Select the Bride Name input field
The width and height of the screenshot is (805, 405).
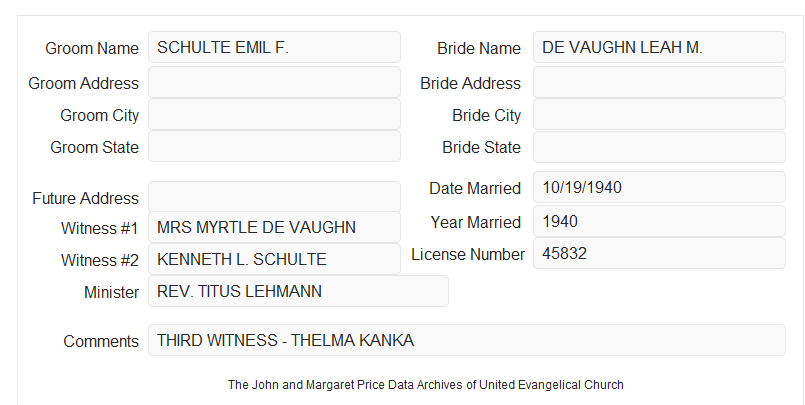pos(659,47)
